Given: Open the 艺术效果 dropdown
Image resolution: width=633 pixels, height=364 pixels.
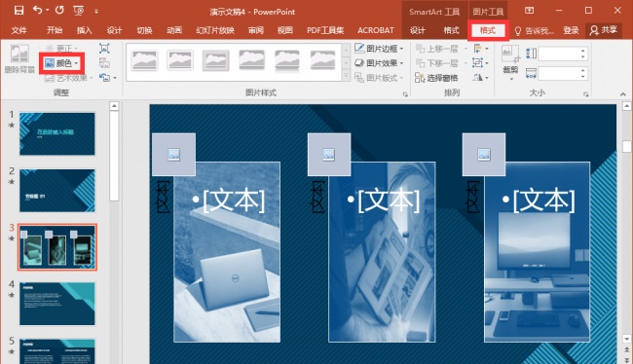Looking at the screenshot, I should pos(68,78).
